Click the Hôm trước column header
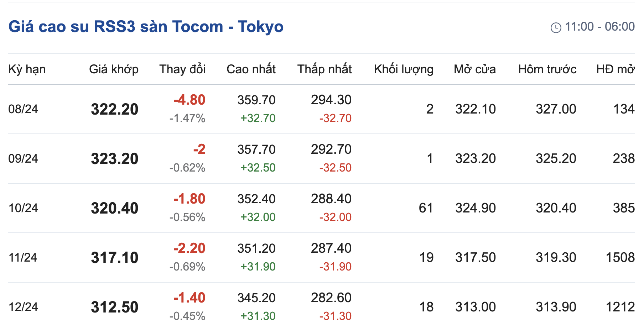 547,69
